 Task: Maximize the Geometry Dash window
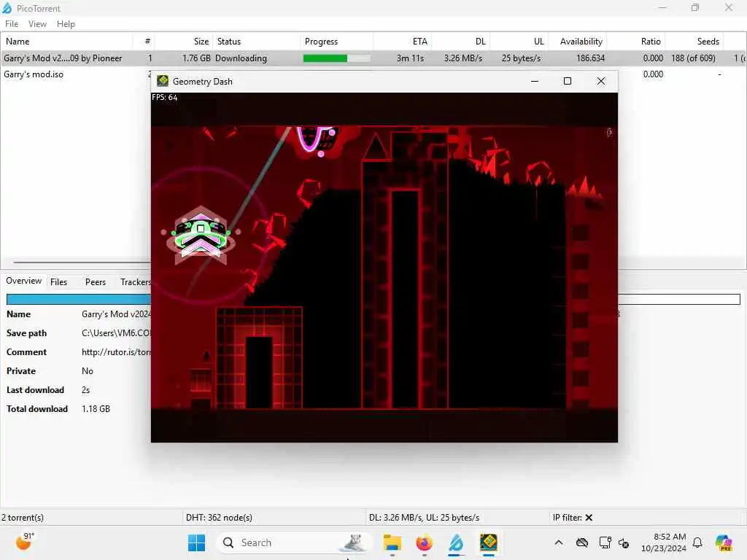[568, 82]
